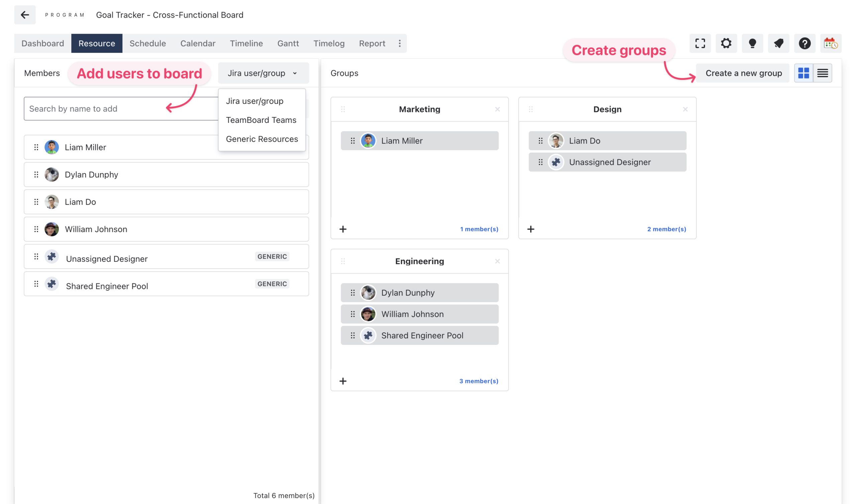Remove the Design group with X
856x504 pixels.
(685, 109)
